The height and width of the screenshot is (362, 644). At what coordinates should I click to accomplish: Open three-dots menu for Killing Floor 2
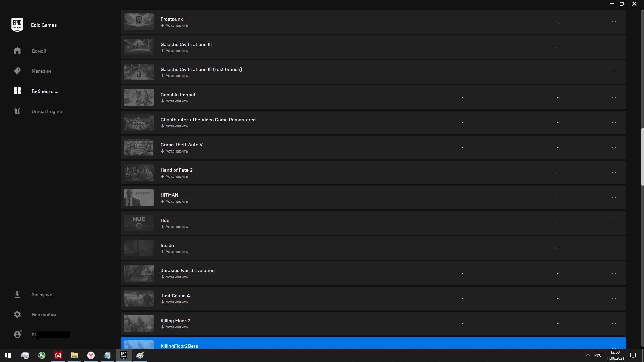tap(614, 323)
